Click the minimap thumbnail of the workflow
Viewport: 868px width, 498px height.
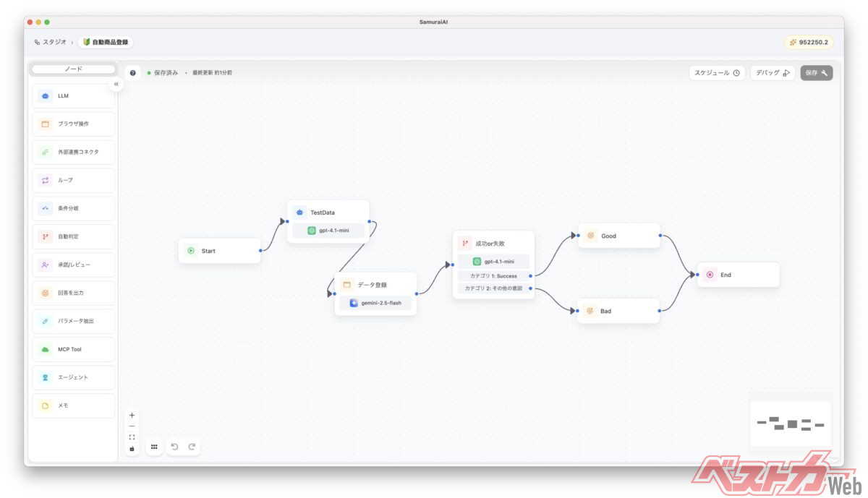[791, 424]
